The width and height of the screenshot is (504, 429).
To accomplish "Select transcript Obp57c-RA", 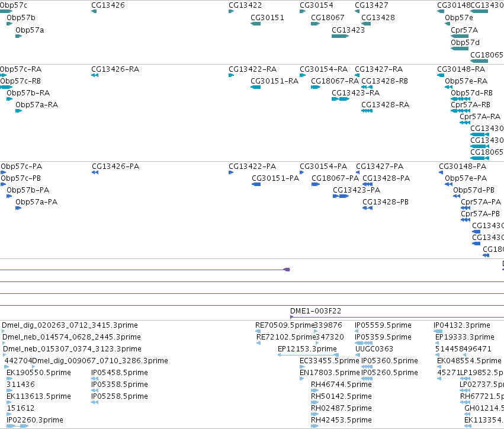I will point(21,69).
